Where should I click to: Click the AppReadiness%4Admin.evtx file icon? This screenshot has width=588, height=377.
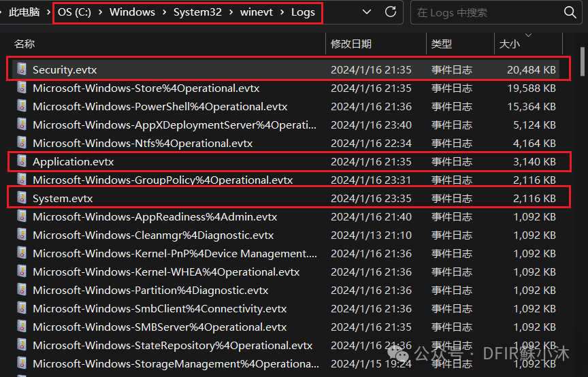(x=22, y=216)
